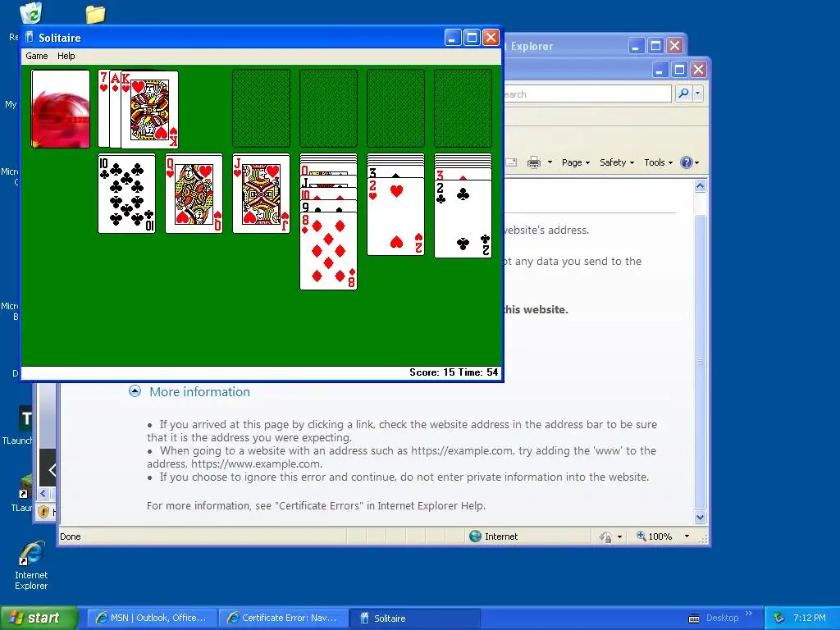Open the Recycle Bin desktop icon
Image resolution: width=840 pixels, height=630 pixels.
coord(30,13)
